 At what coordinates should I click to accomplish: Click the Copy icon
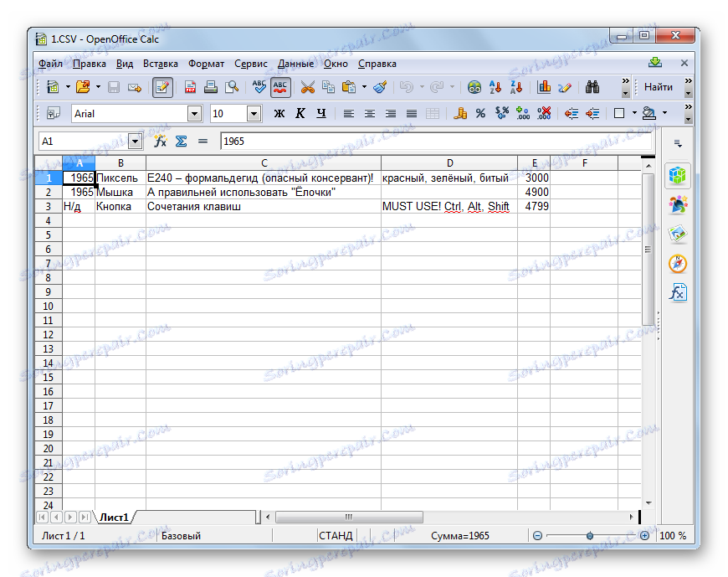(328, 87)
